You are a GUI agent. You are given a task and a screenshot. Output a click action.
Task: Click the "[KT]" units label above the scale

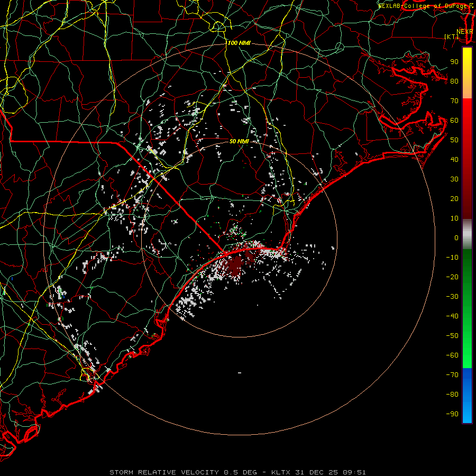point(452,36)
